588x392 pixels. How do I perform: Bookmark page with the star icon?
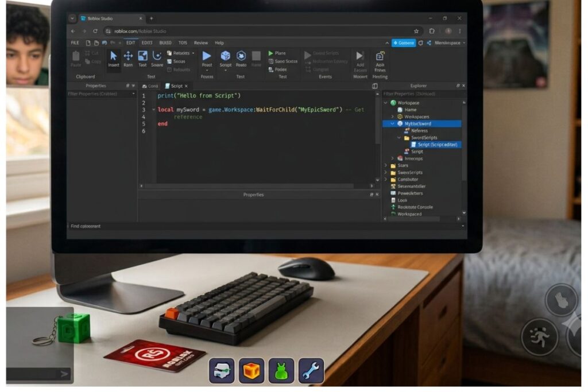click(x=416, y=32)
